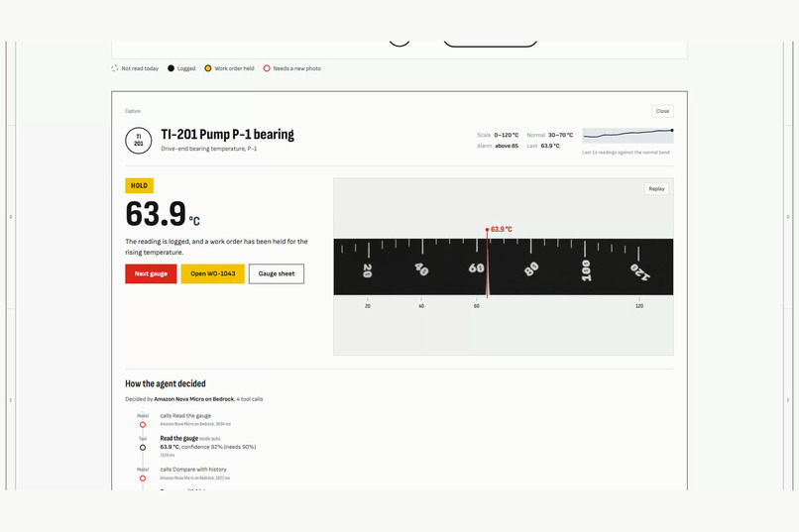The height and width of the screenshot is (532, 799).
Task: Click the '120' tick label below the gauge
Action: click(x=639, y=306)
